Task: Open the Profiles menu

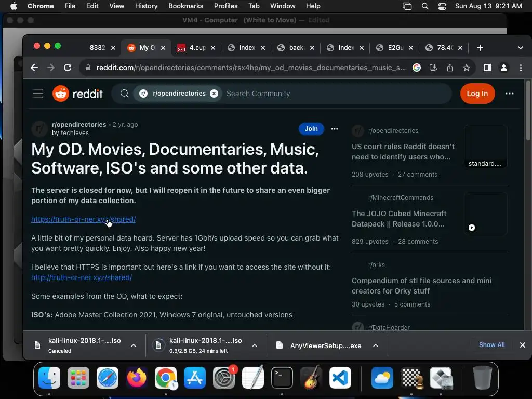Action: pos(225,6)
